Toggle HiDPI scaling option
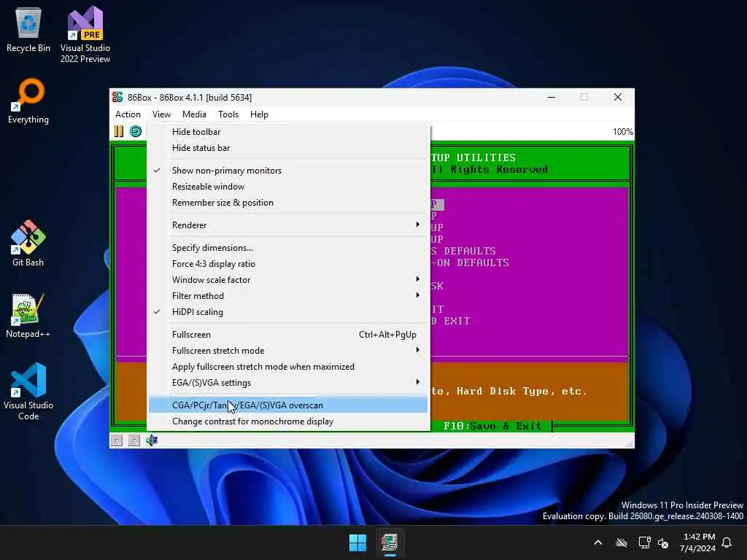Screen dimensions: 747x560 287,312
